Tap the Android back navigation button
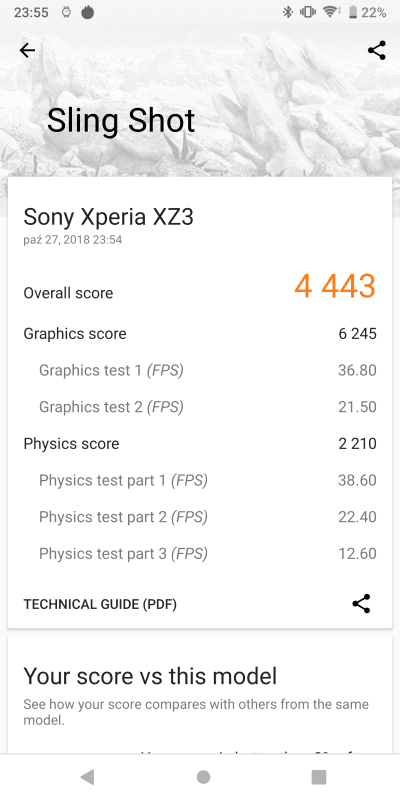Viewport: 400px width, 800px height. [87, 777]
